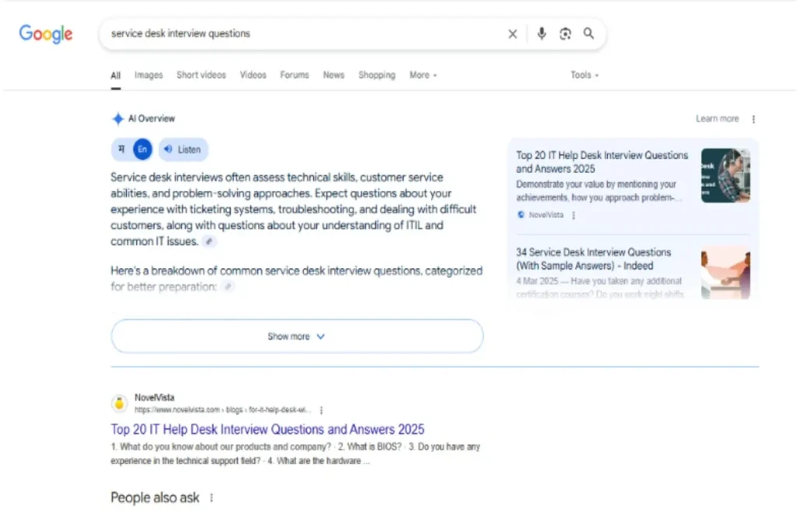
Task: Open the Tools dropdown
Action: tap(584, 76)
